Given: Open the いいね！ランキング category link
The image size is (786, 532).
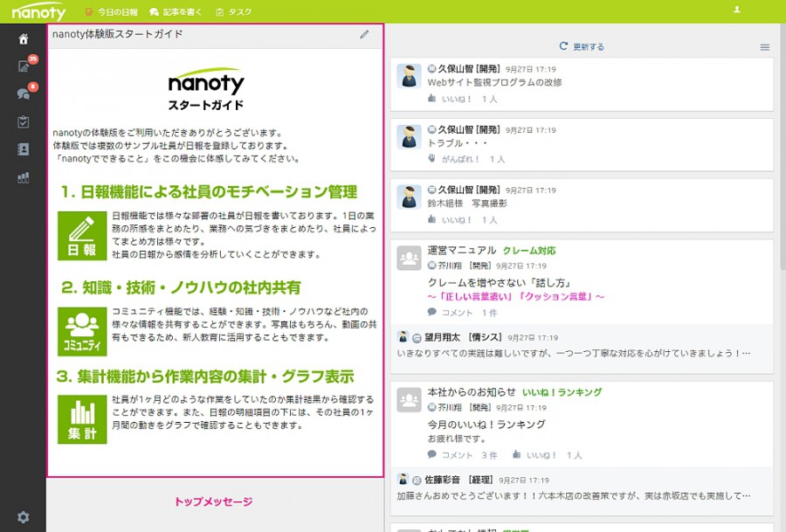Looking at the screenshot, I should point(562,392).
